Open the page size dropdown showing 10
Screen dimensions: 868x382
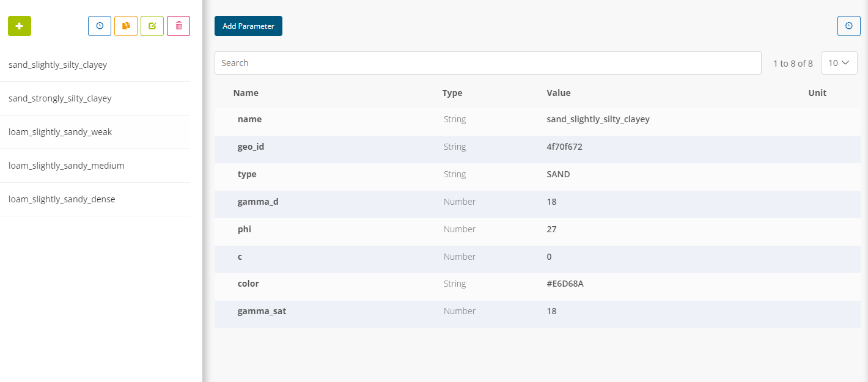(x=839, y=63)
